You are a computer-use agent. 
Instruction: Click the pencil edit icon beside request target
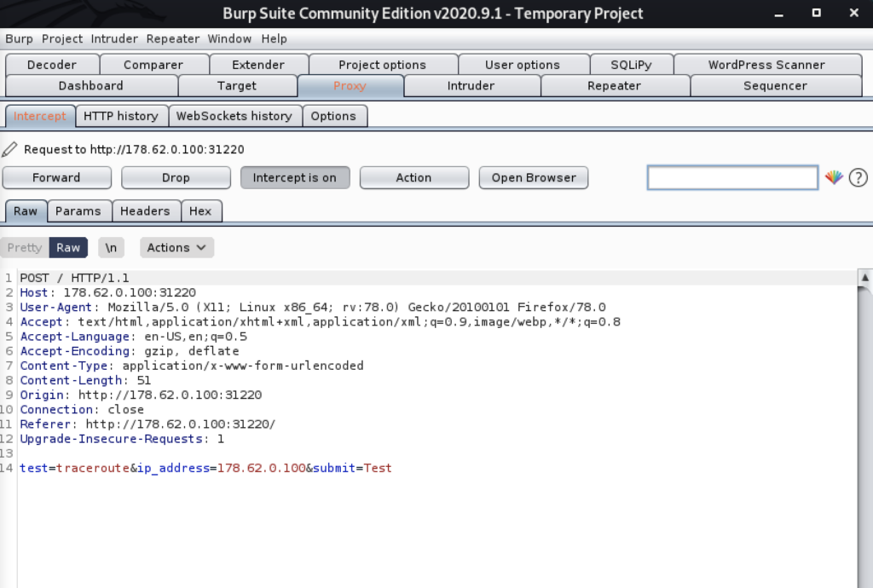[9, 149]
